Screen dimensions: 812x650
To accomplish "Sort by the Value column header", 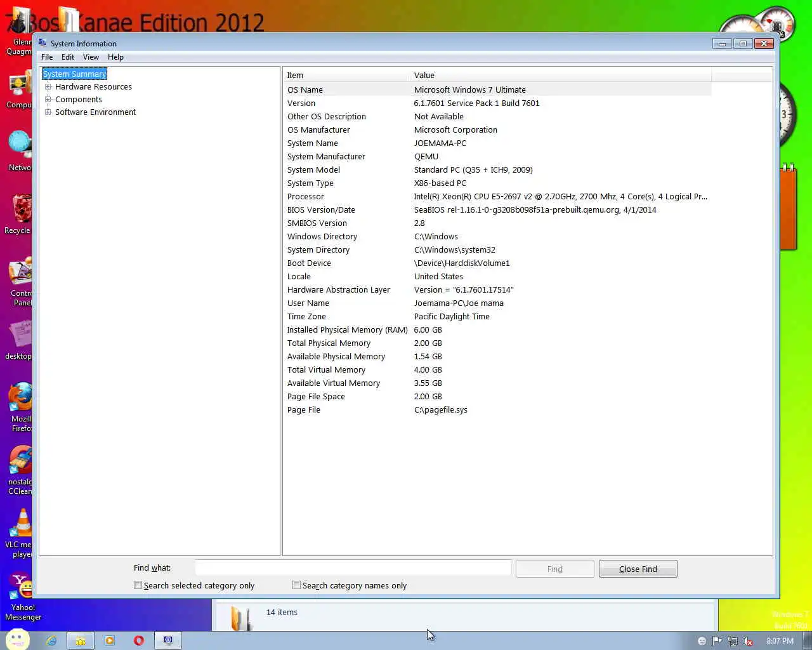I will pos(561,75).
